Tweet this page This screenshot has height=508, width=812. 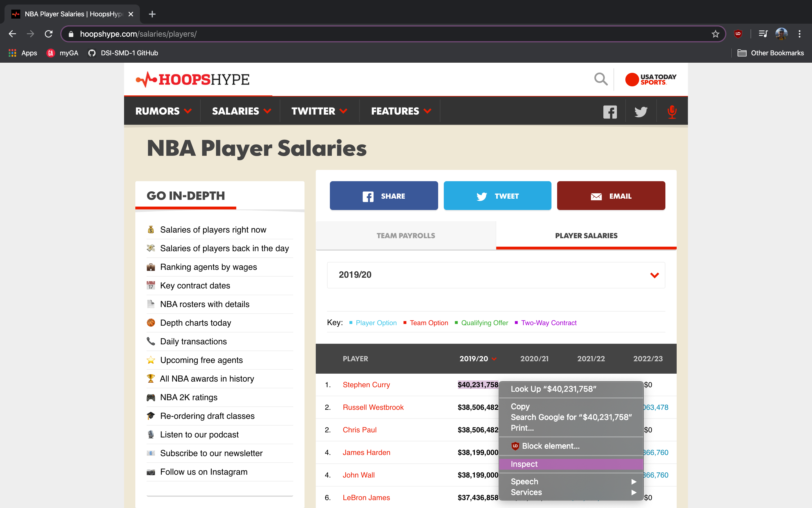(497, 196)
